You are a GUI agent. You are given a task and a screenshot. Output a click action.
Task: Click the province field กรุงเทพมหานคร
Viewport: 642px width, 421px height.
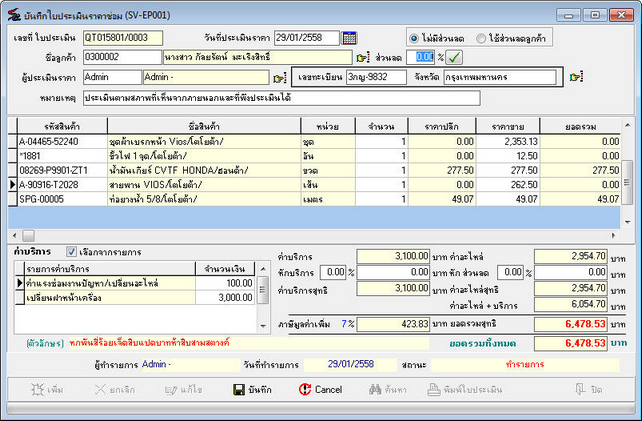click(500, 77)
